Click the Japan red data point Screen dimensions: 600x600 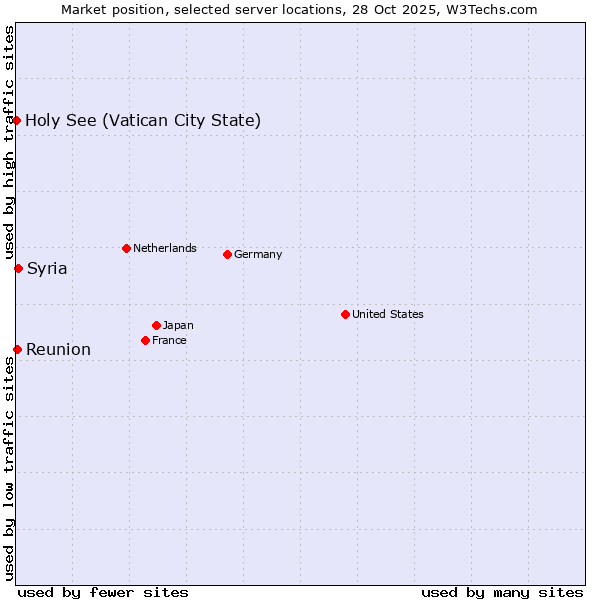pyautogui.click(x=156, y=325)
